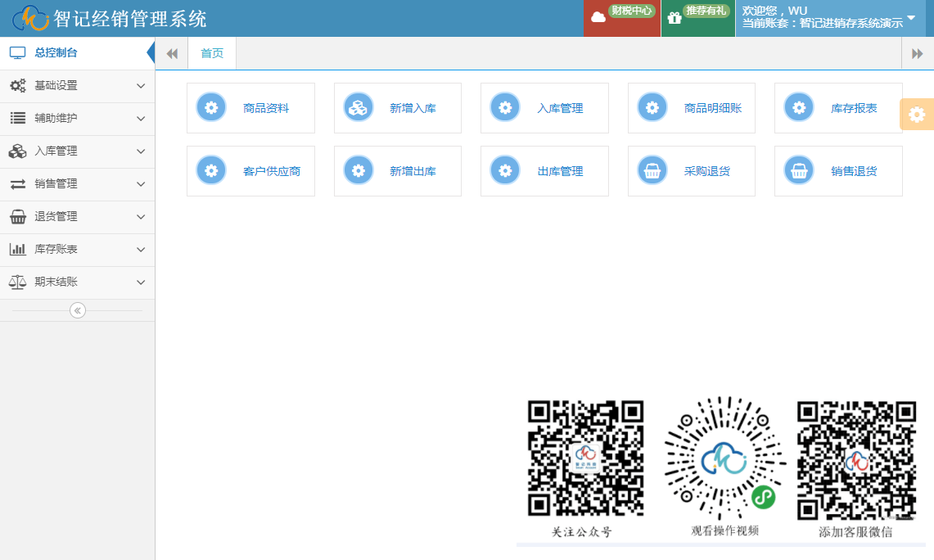The height and width of the screenshot is (560, 934).
Task: Click the 销售管理 arrows icon in sidebar
Action: coord(18,184)
